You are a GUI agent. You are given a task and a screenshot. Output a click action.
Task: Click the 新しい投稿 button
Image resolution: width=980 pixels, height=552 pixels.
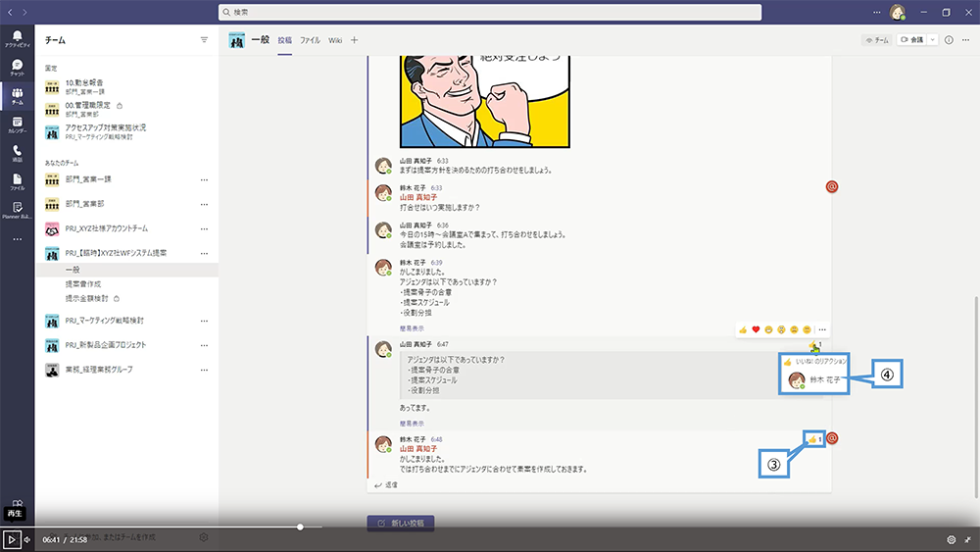click(401, 523)
